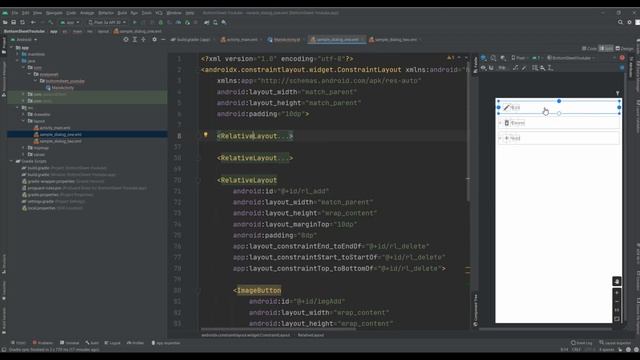Screen dimensions: 640x360
Task: Click the red error indicator in design panel
Action: pyautogui.click(x=622, y=58)
